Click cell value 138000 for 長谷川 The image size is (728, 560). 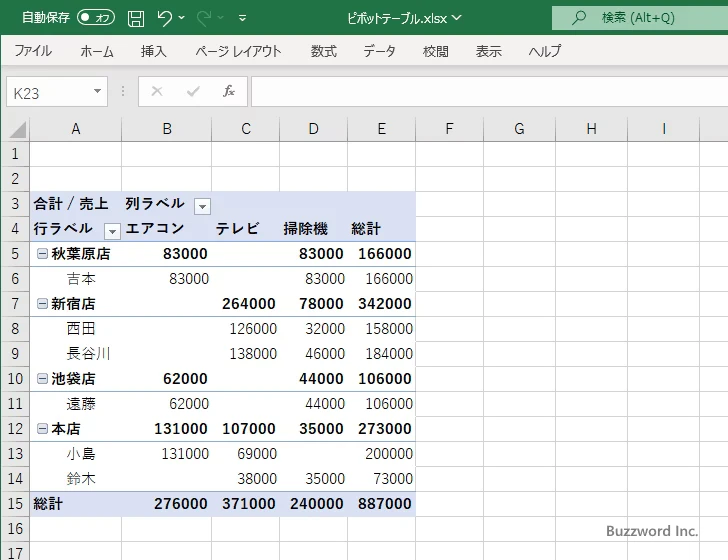[x=253, y=354]
